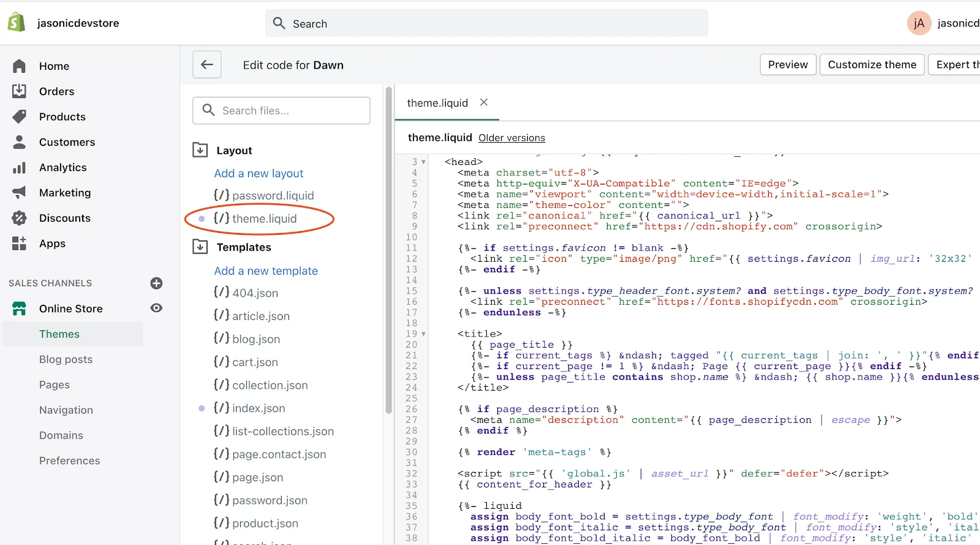The width and height of the screenshot is (980, 545).
Task: Open the Orders section
Action: [x=56, y=91]
